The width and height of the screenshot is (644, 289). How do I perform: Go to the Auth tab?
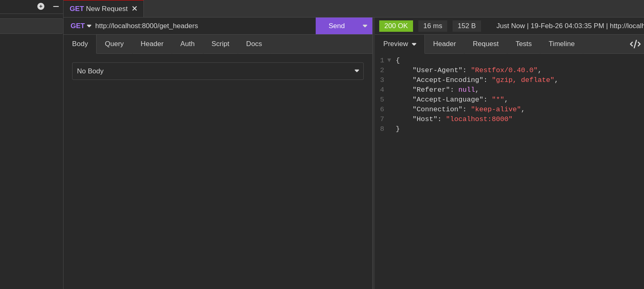(187, 44)
